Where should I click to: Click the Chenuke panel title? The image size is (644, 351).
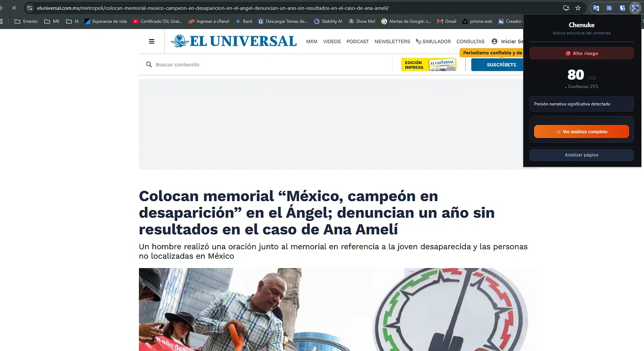pyautogui.click(x=581, y=25)
